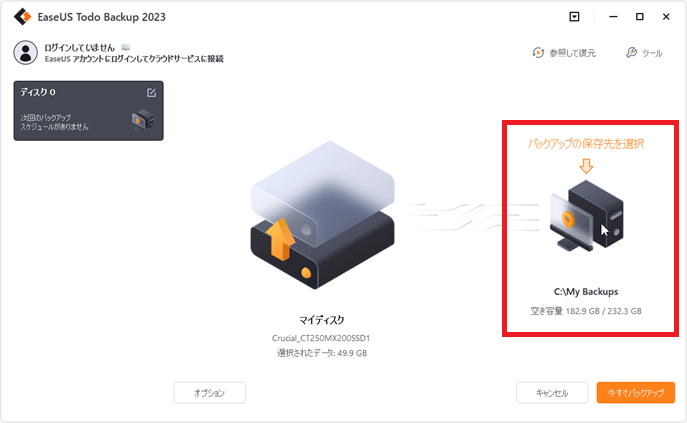687x423 pixels.
Task: Open the title bar dropdown menu icon
Action: click(x=574, y=17)
